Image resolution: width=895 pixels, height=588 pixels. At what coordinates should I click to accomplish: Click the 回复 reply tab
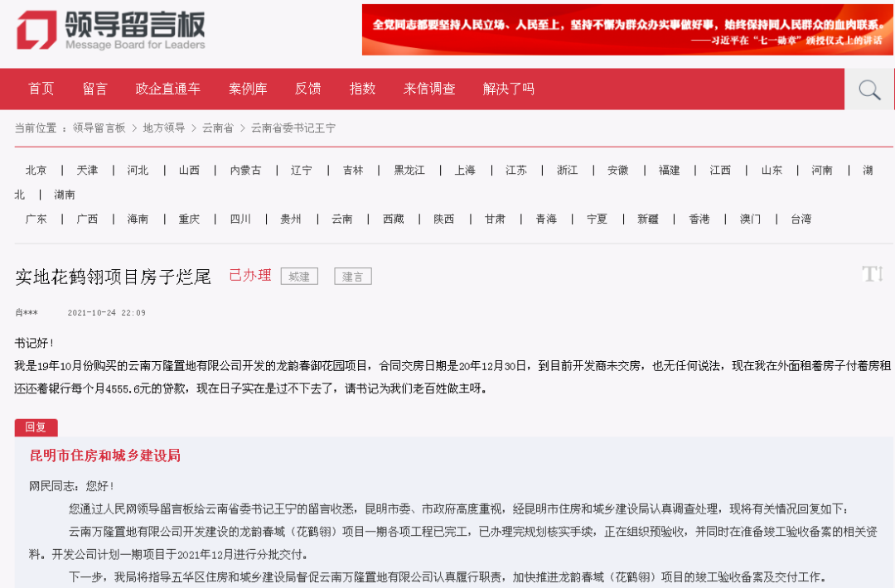[x=36, y=427]
